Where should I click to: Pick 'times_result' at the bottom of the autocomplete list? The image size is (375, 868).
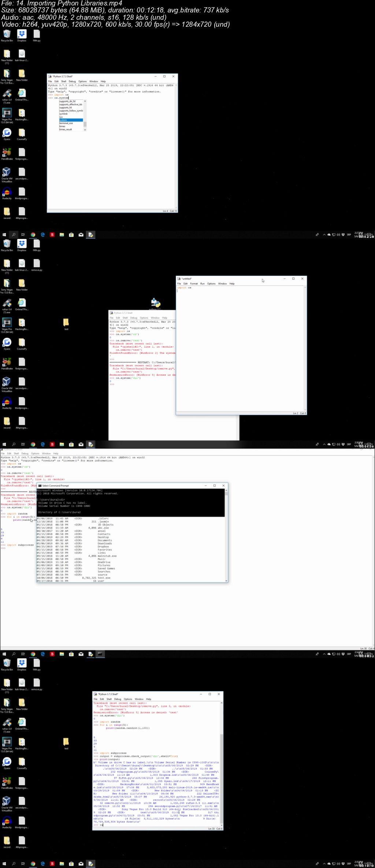(x=66, y=130)
